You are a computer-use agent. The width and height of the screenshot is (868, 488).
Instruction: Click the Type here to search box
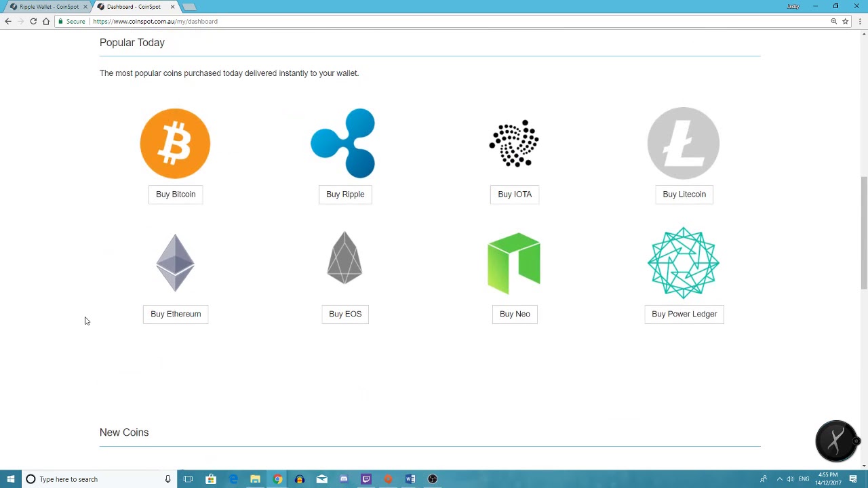point(99,479)
